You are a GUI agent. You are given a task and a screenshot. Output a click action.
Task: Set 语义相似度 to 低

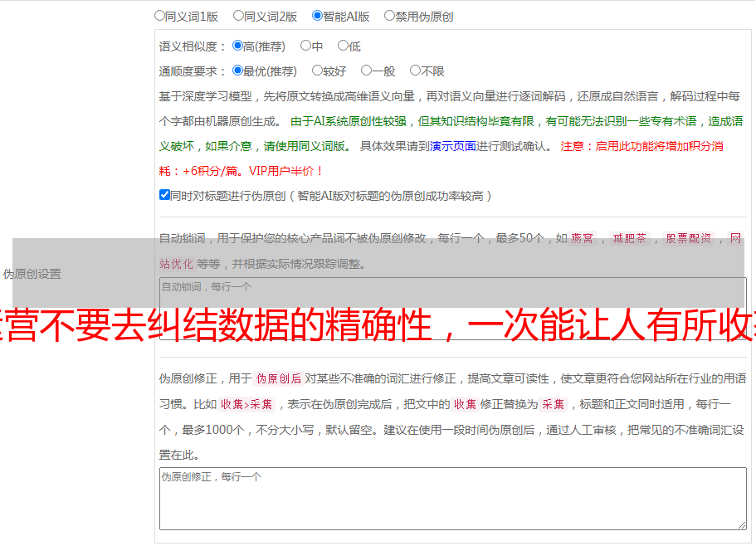[343, 46]
